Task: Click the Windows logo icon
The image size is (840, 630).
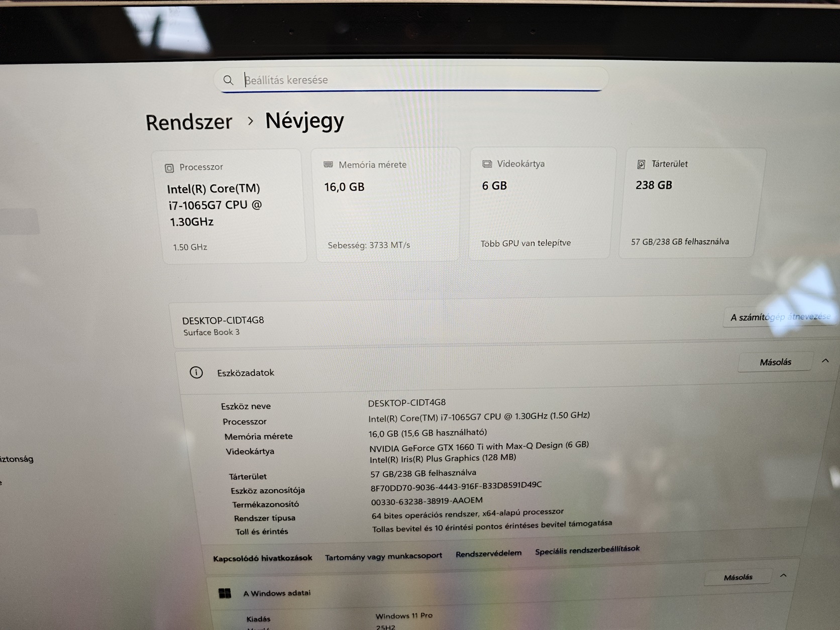Action: click(225, 593)
